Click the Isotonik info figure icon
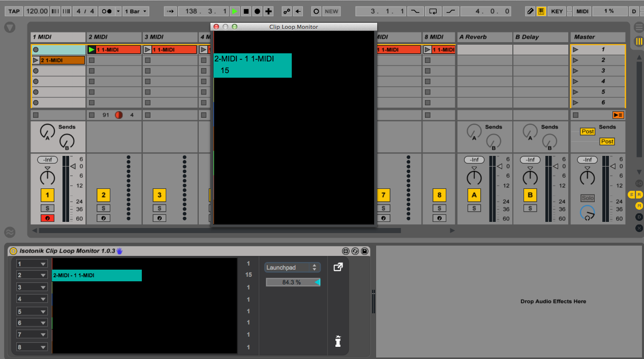 (x=338, y=341)
